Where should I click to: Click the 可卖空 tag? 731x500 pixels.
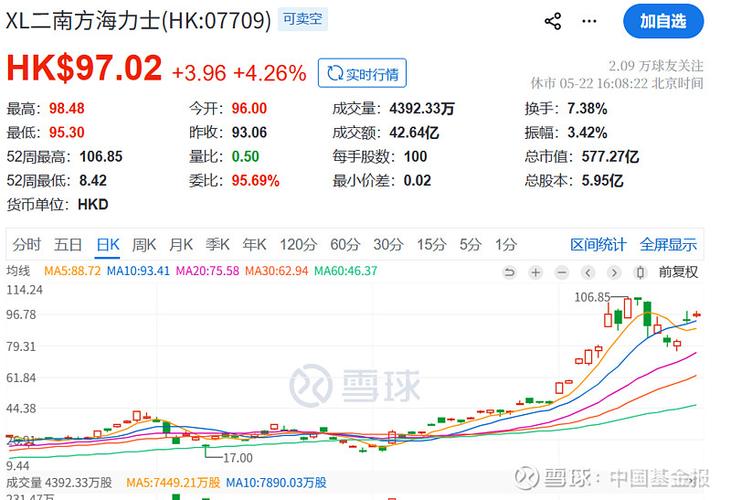(303, 19)
